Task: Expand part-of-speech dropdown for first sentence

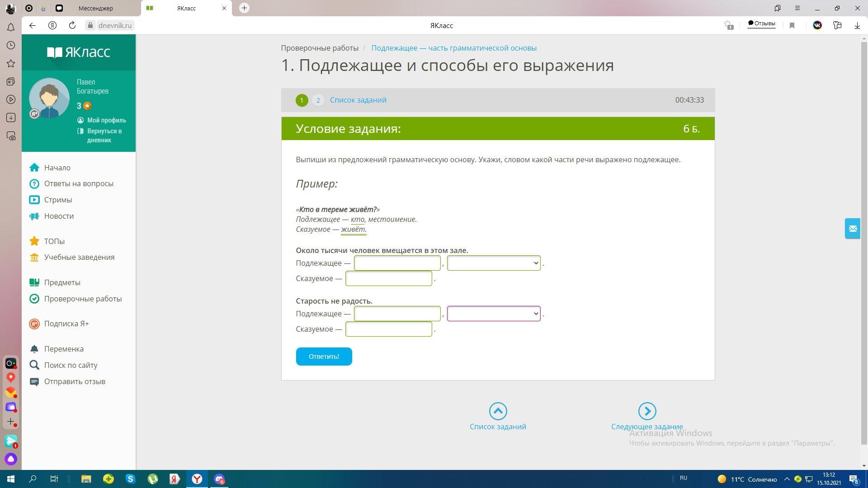Action: click(493, 263)
